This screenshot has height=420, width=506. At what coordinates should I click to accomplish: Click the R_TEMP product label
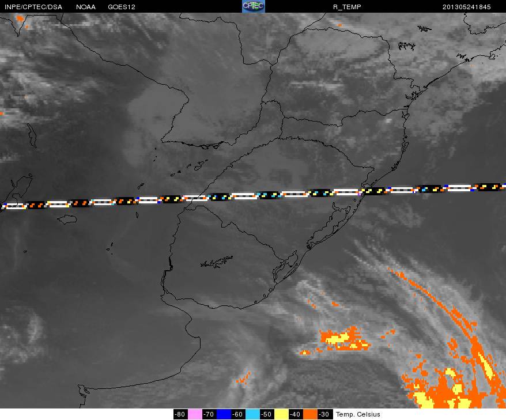click(347, 7)
